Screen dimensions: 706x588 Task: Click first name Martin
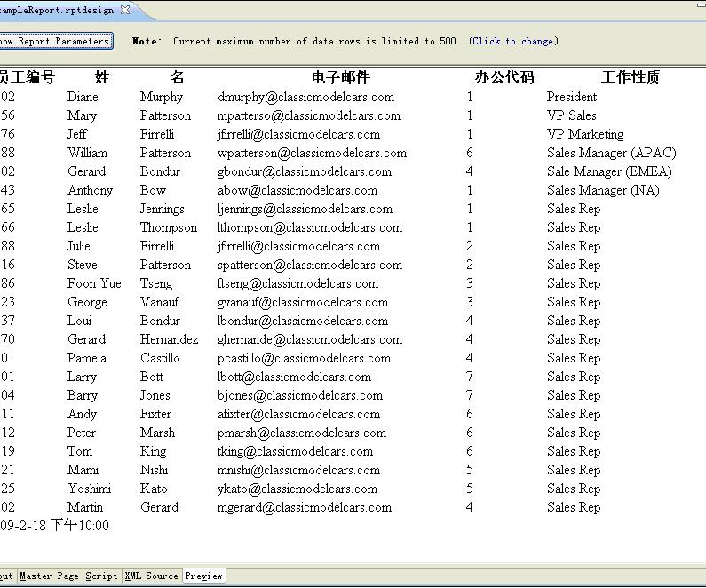click(x=85, y=507)
